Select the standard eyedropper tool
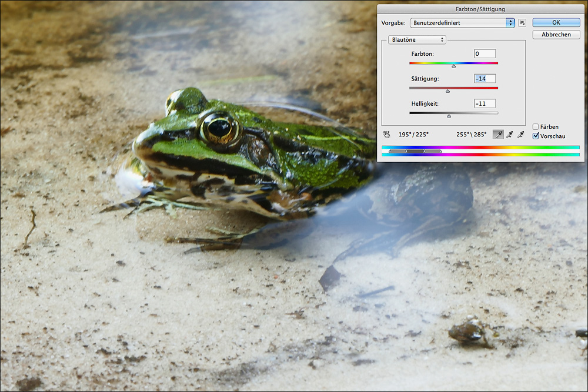 tap(498, 135)
